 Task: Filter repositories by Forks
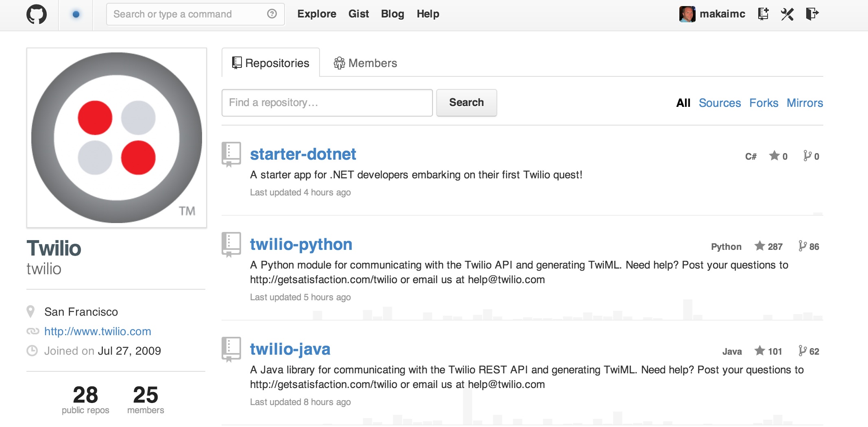(x=764, y=103)
